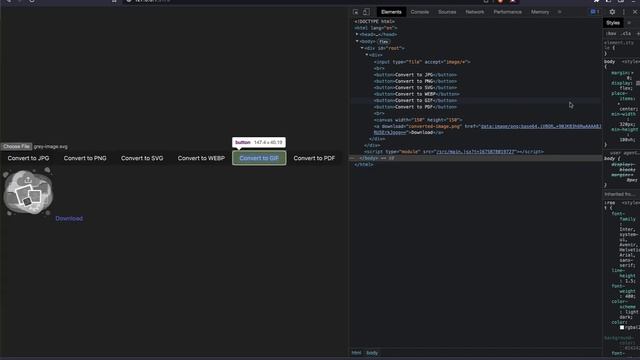640x360 pixels.
Task: Activate the inspect element picker icon
Action: (356, 12)
